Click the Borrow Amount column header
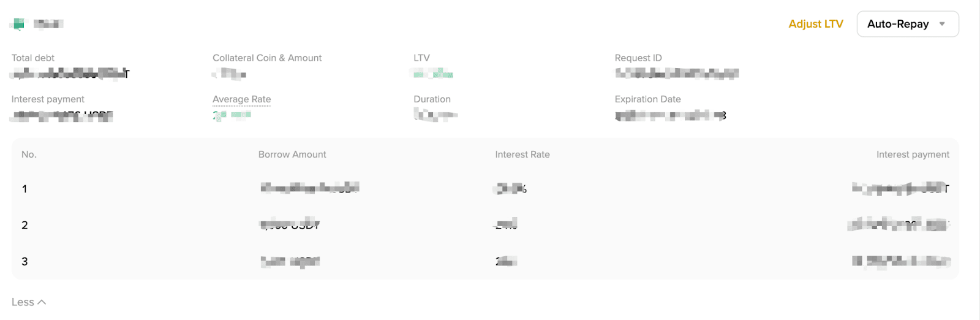Image resolution: width=980 pixels, height=320 pixels. pos(292,154)
